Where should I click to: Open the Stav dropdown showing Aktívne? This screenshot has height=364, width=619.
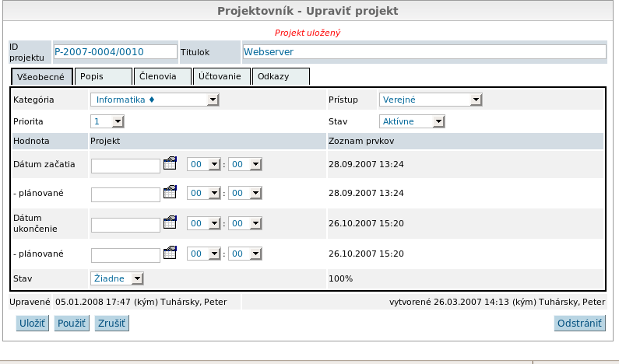coord(412,121)
